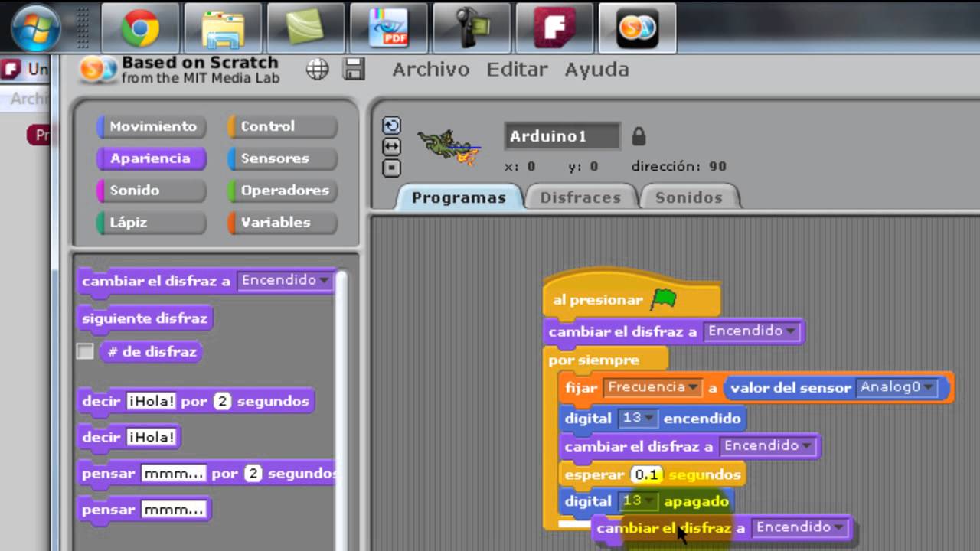Click the 0.1 value in esperar block
The width and height of the screenshot is (980, 551).
[646, 474]
